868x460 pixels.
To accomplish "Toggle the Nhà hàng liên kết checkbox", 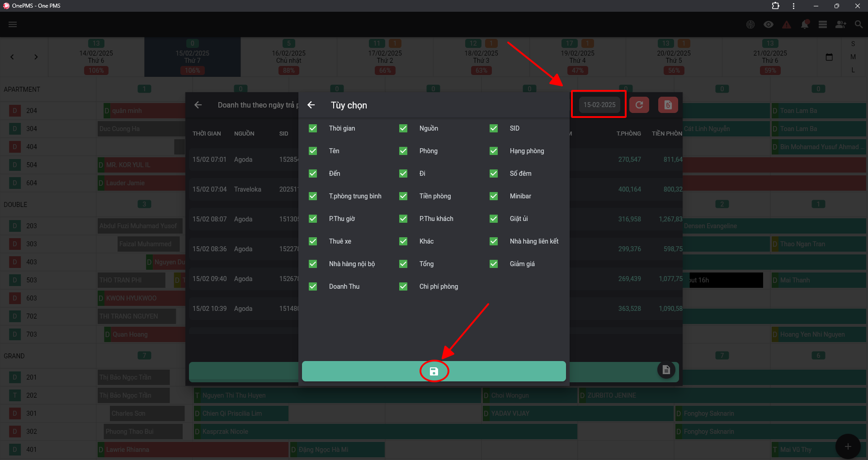I will pos(494,241).
